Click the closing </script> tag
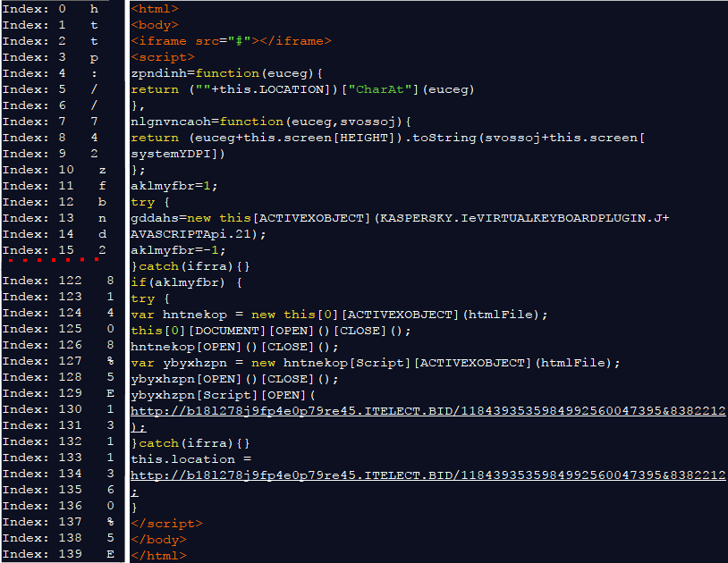This screenshot has width=728, height=563. click(166, 524)
